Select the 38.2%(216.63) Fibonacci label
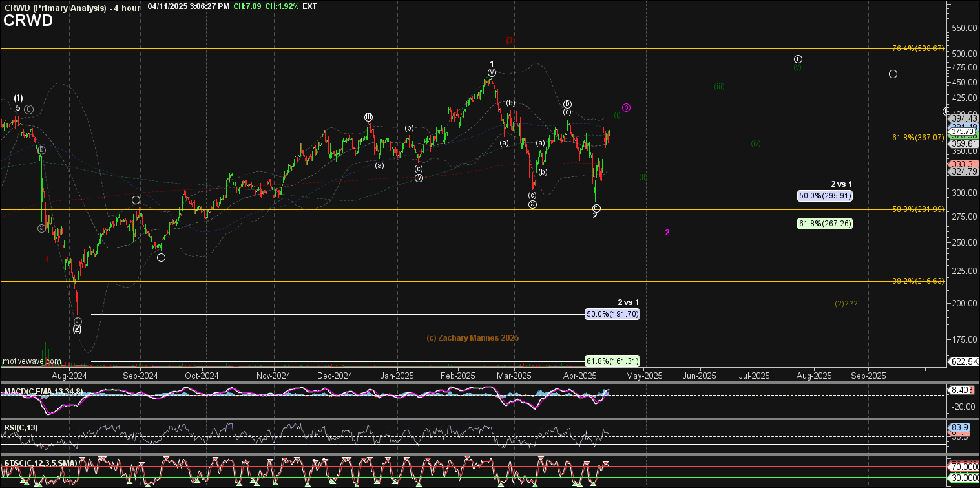 tap(918, 281)
